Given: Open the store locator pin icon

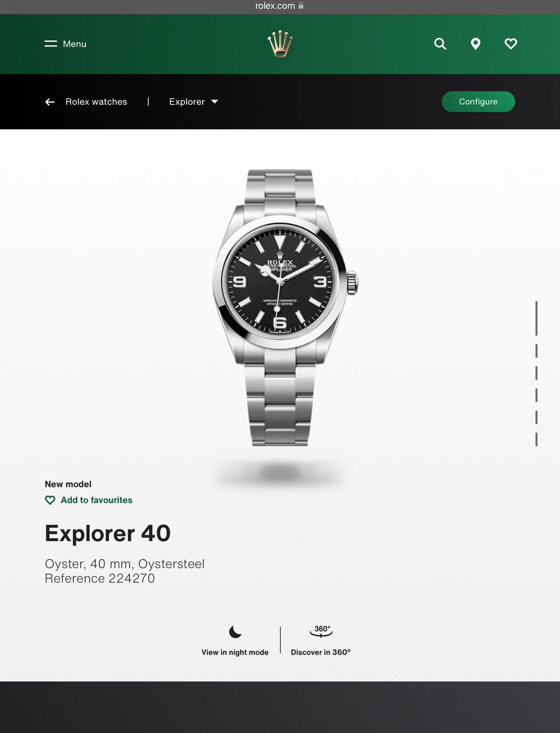Looking at the screenshot, I should [475, 44].
